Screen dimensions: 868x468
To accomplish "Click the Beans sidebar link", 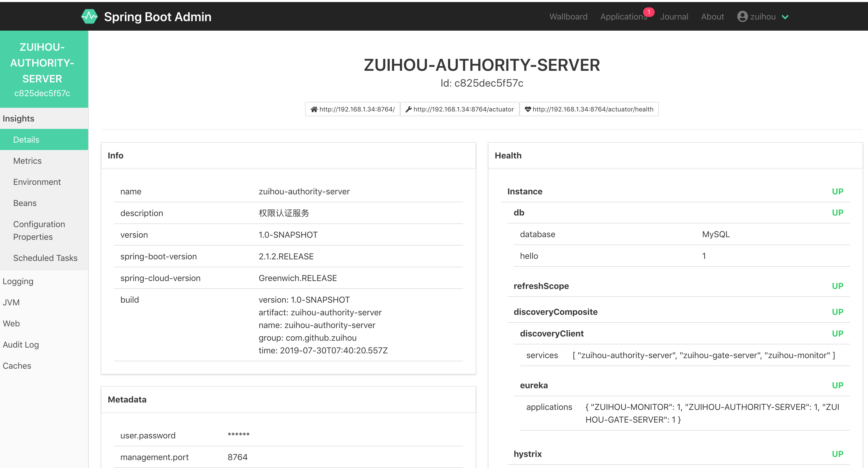I will (25, 203).
